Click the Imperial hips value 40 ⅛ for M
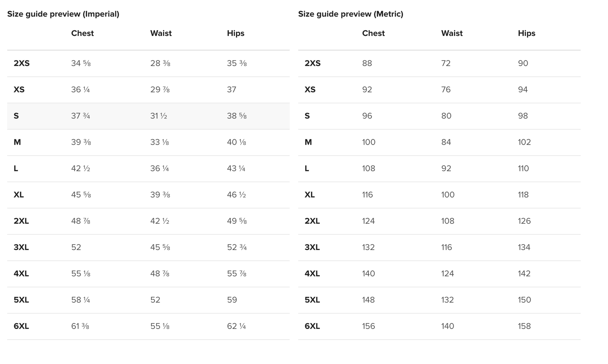The image size is (608, 364). [236, 142]
